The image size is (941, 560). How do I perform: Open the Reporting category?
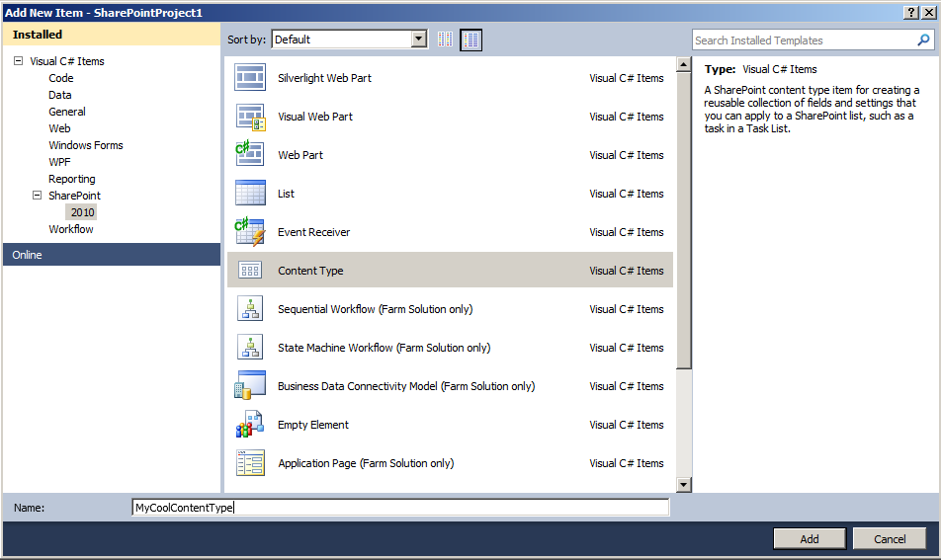click(72, 179)
